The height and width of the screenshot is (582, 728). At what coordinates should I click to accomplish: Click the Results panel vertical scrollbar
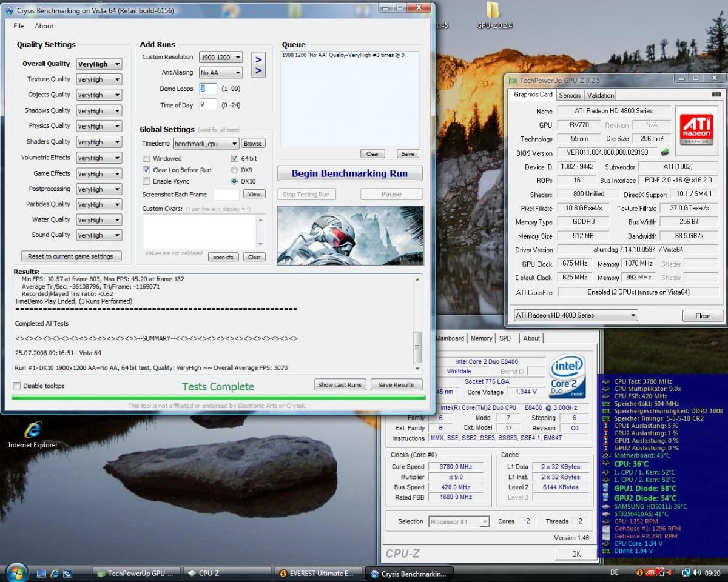pyautogui.click(x=417, y=323)
